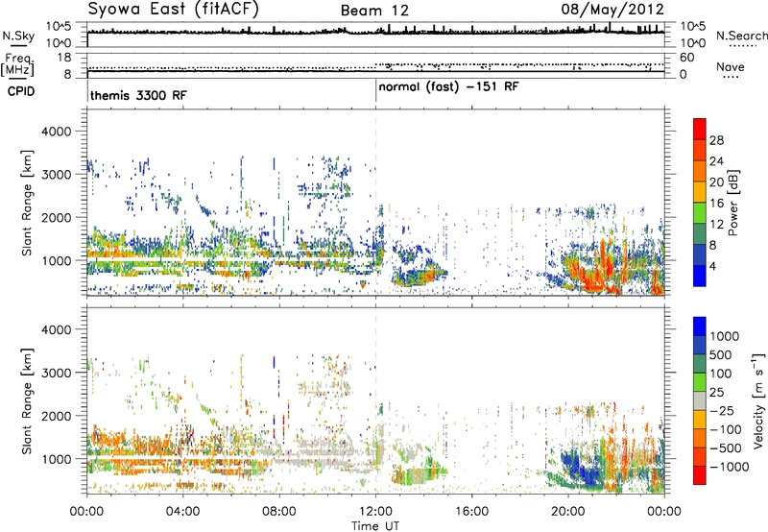This screenshot has width=768, height=532.
Task: Click the '08:00' time tick label
Action: point(279,512)
